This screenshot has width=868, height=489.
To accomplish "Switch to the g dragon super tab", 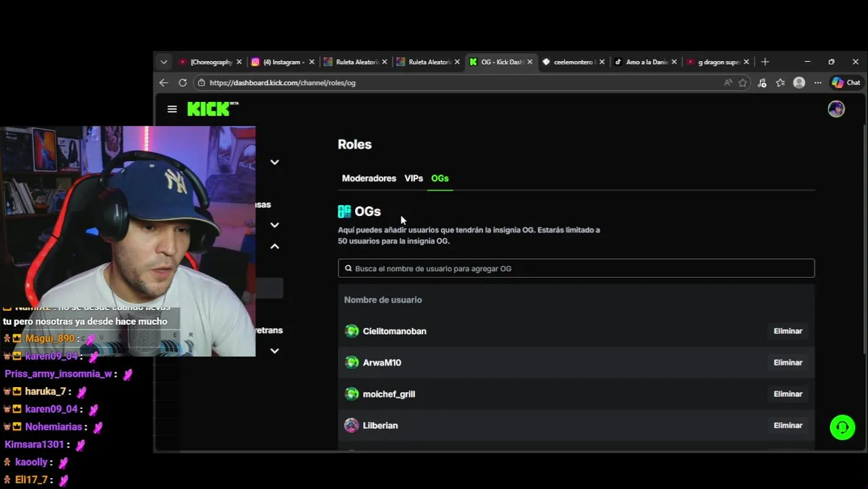I will point(718,62).
